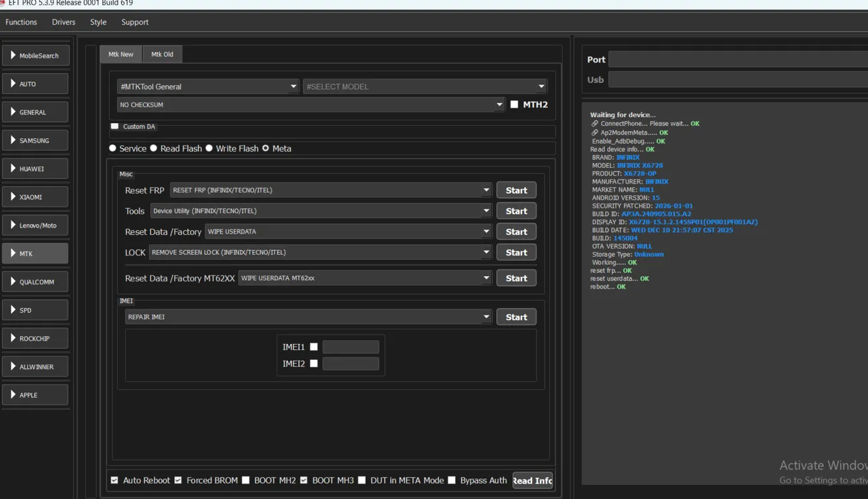Enable the MTH2 checkbox
This screenshot has height=499, width=868.
click(514, 104)
